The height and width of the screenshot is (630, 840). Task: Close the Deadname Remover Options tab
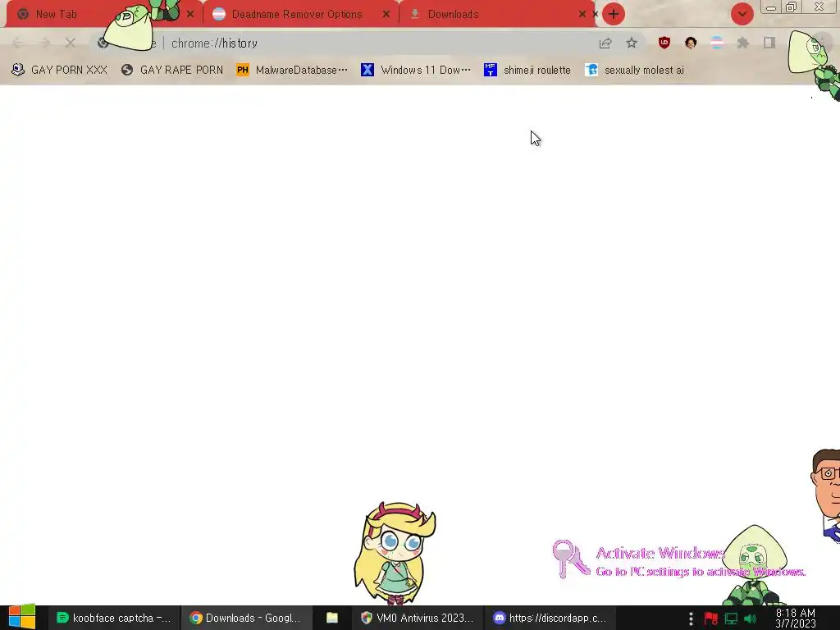coord(386,15)
